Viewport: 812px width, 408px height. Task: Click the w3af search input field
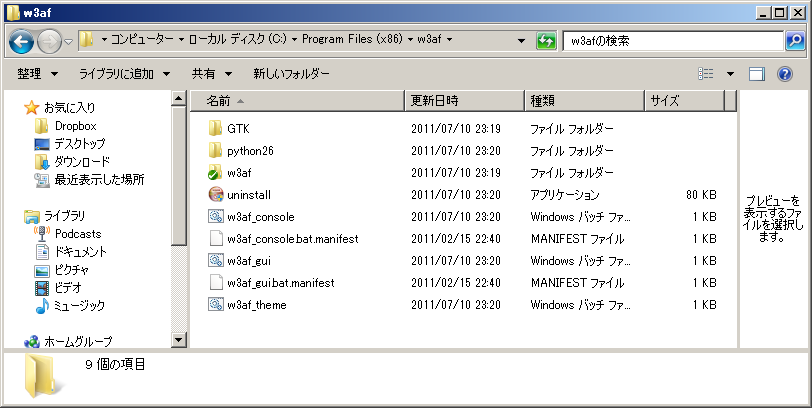tap(670, 41)
